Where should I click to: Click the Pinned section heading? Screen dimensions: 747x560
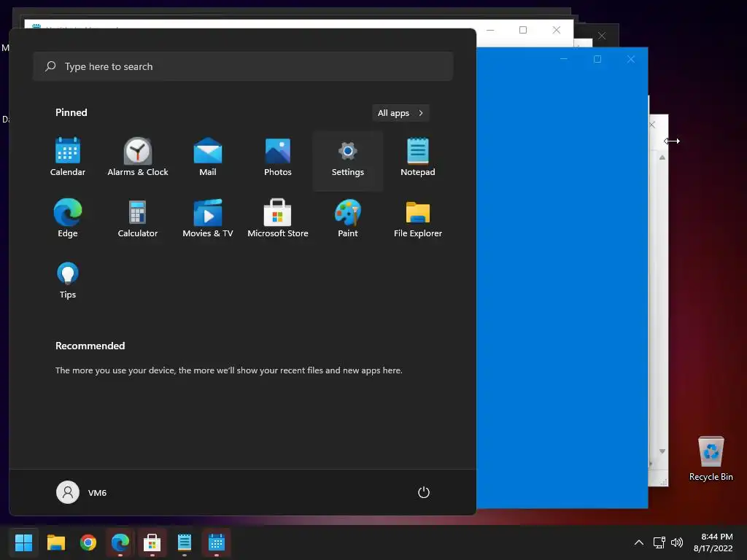pyautogui.click(x=71, y=112)
